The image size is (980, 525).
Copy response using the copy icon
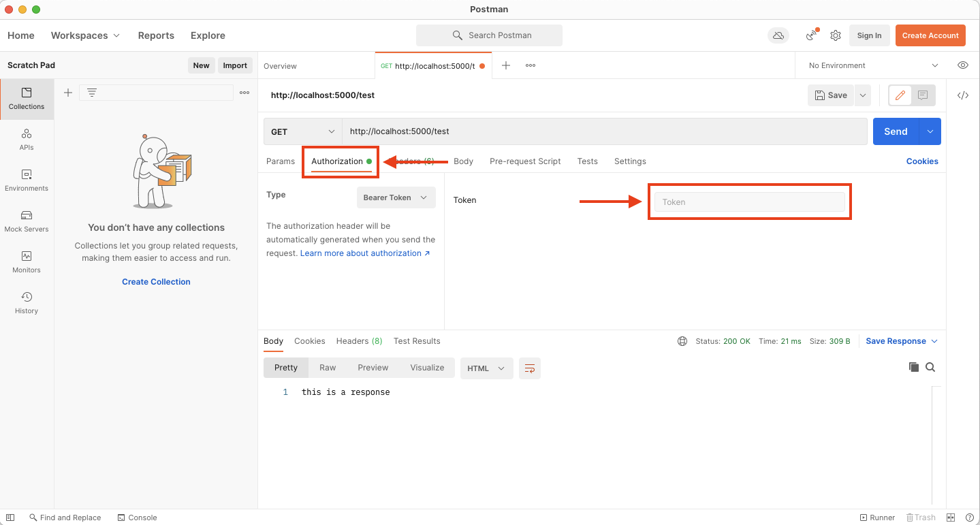913,367
